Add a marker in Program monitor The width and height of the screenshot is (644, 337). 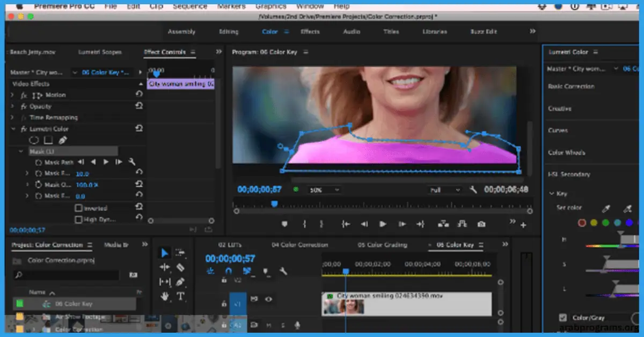click(285, 224)
